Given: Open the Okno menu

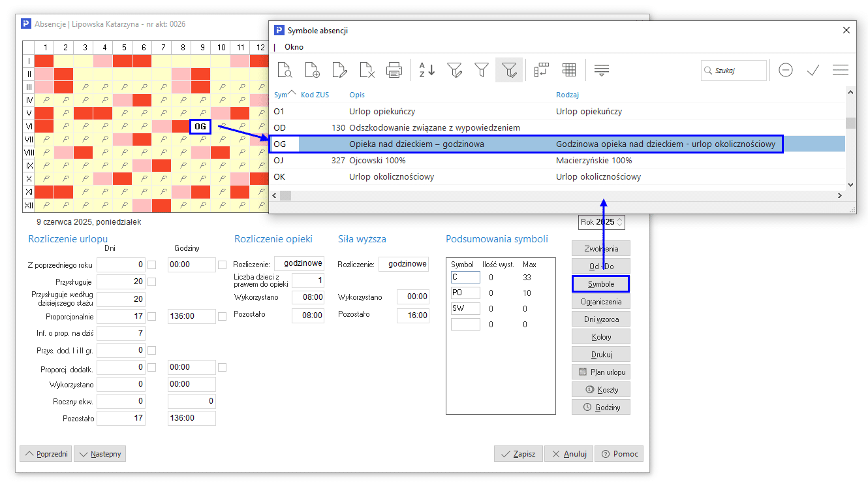Looking at the screenshot, I should click(294, 47).
